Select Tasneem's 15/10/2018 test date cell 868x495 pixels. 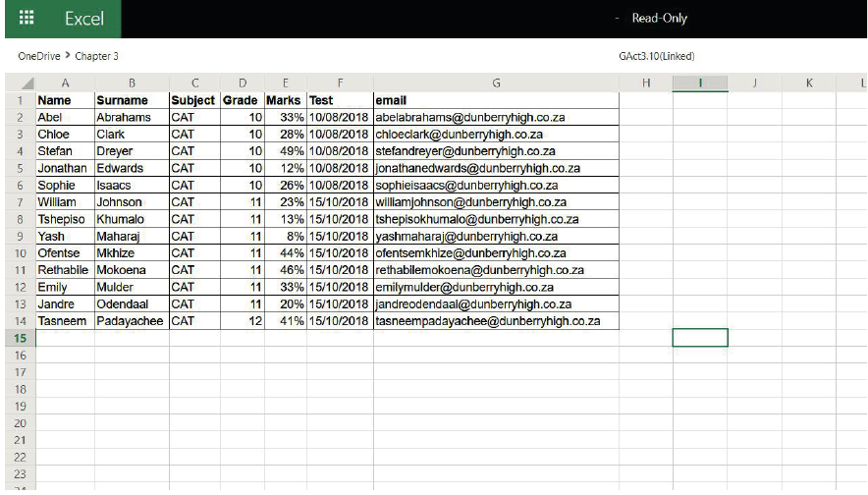(341, 321)
